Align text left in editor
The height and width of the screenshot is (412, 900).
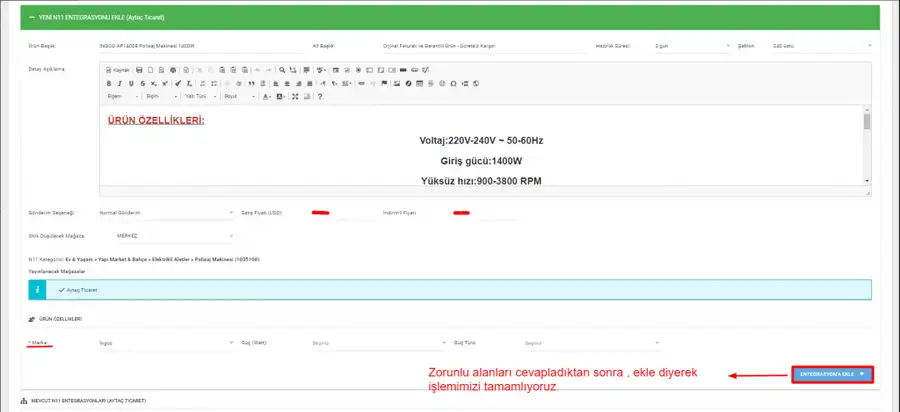(276, 84)
